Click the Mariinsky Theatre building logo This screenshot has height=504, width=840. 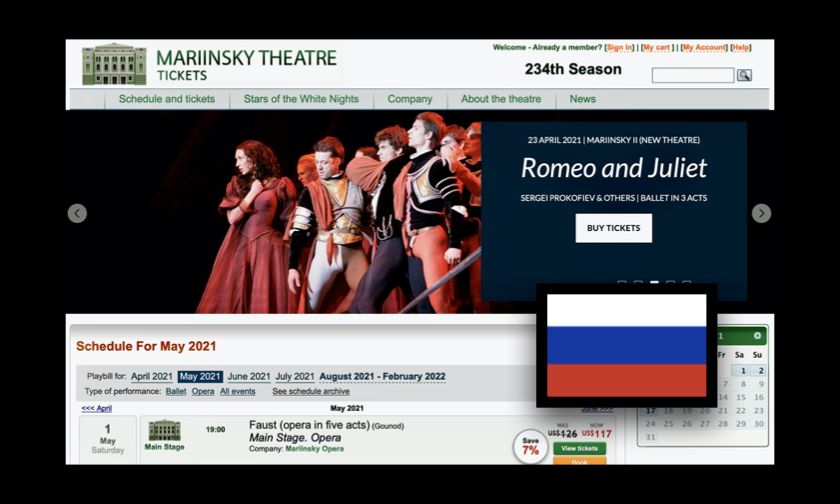click(x=114, y=64)
